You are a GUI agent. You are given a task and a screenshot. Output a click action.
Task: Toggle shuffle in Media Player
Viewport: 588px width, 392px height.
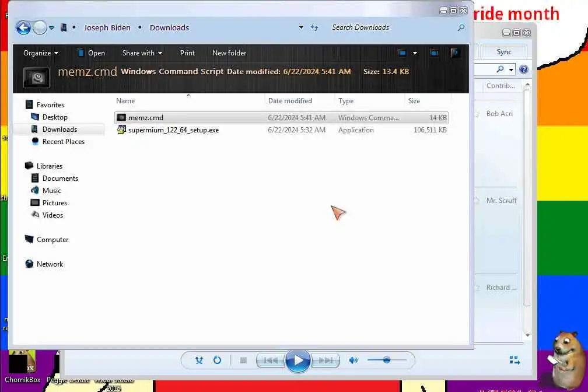pyautogui.click(x=199, y=360)
